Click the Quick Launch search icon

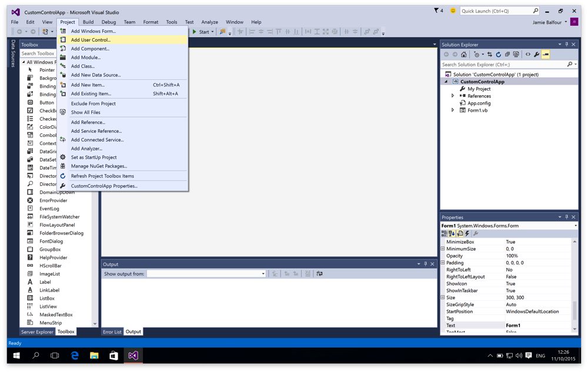(x=536, y=11)
